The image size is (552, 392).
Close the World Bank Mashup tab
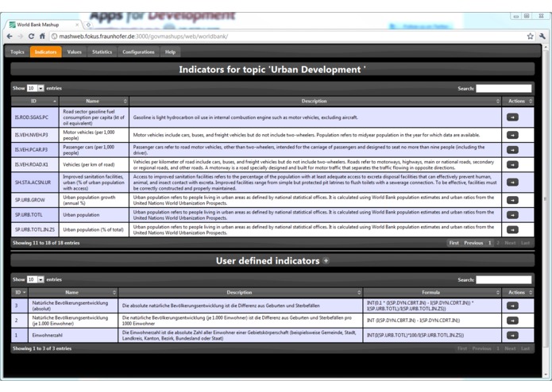[77, 25]
